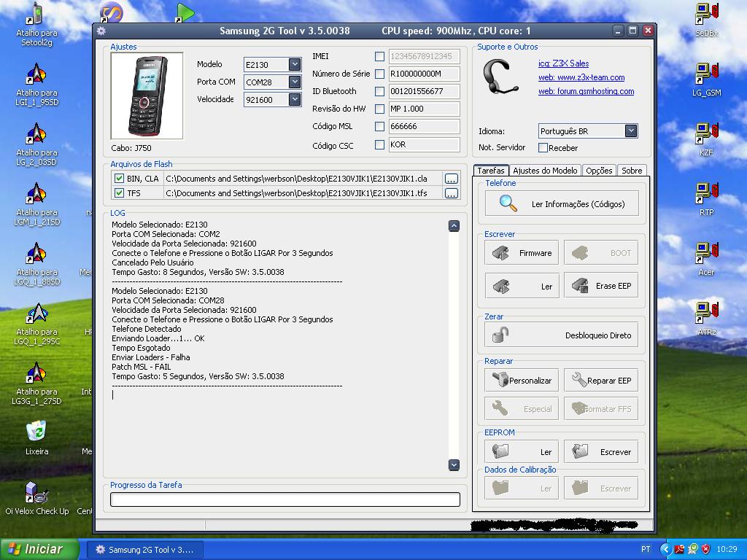Click the Número de Série input field
This screenshot has height=560, width=747.
click(x=424, y=74)
